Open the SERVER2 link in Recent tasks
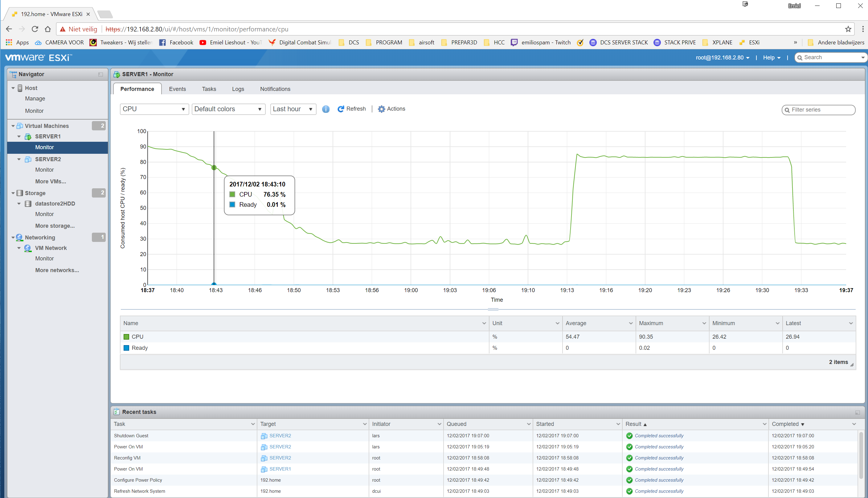Screen dimensions: 868x498 pyautogui.click(x=280, y=436)
